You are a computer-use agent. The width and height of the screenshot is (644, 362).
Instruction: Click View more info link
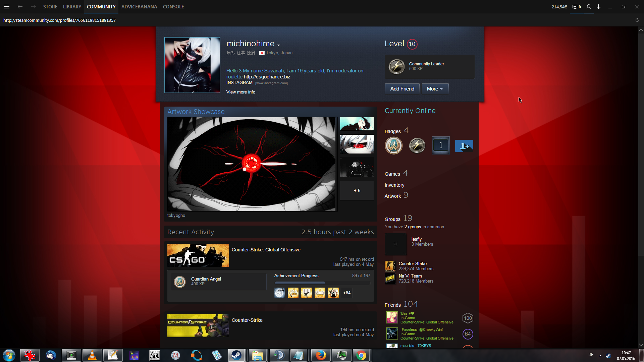(240, 92)
